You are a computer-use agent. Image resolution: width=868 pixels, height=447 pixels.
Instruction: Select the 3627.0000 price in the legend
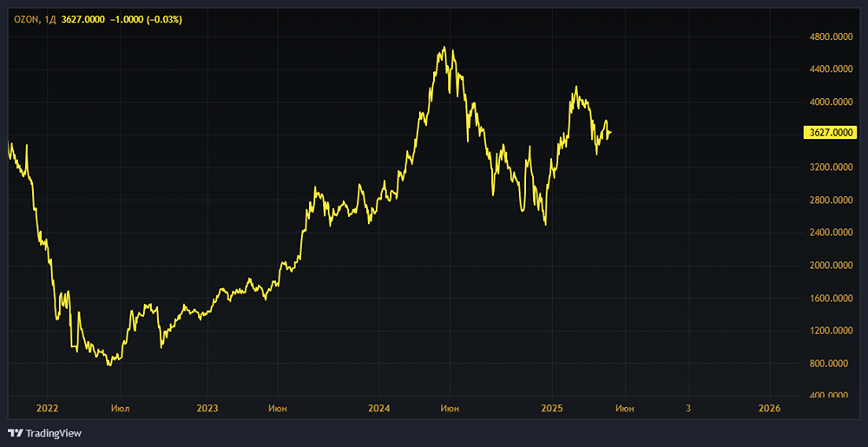[x=82, y=19]
